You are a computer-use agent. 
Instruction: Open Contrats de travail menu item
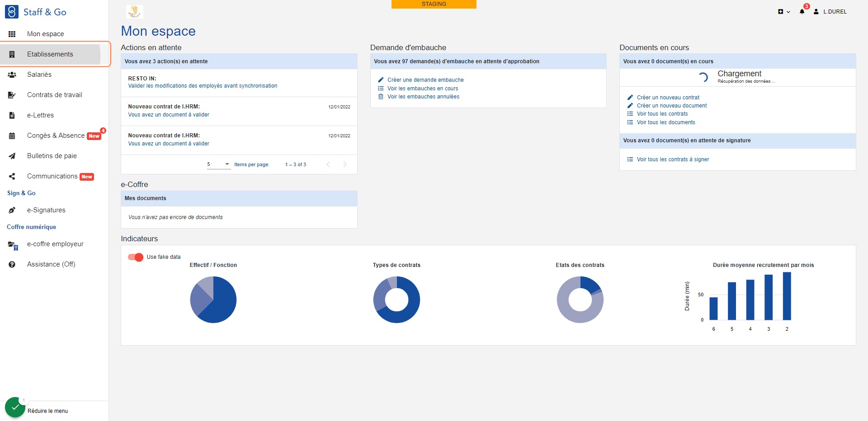pos(54,95)
